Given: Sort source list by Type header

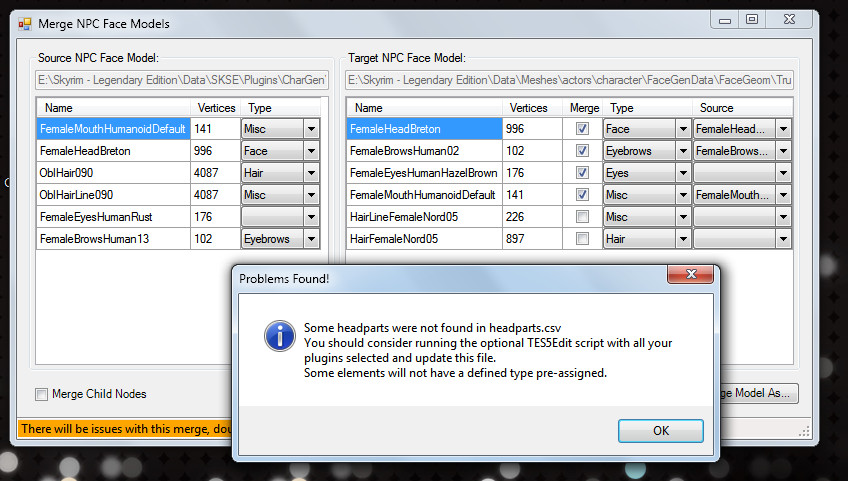Looking at the screenshot, I should click(281, 108).
